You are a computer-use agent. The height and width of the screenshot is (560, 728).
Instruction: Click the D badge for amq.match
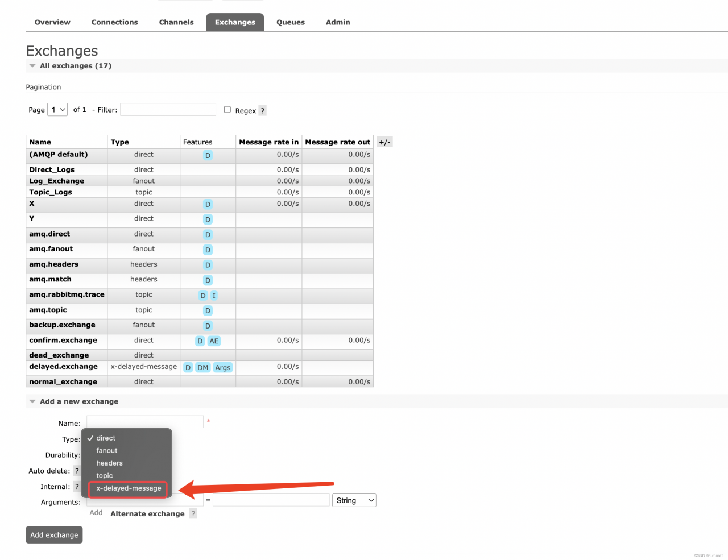click(x=208, y=280)
